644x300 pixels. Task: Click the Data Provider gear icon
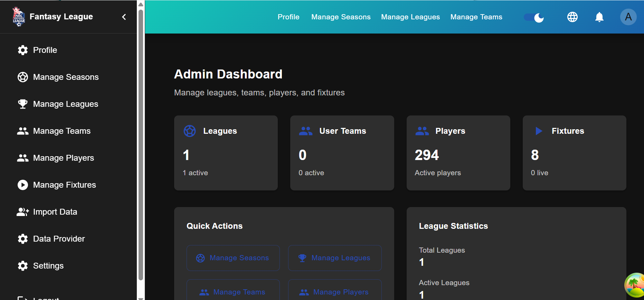[23, 239]
